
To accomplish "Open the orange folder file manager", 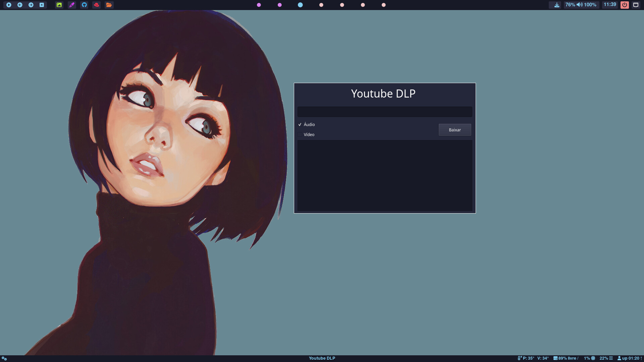I will 109,5.
